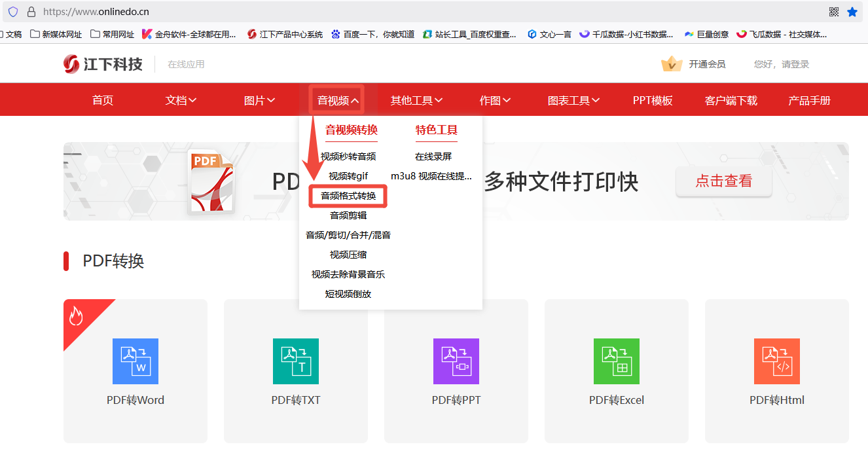
Task: Open 站长工具 bookmark
Action: click(469, 34)
